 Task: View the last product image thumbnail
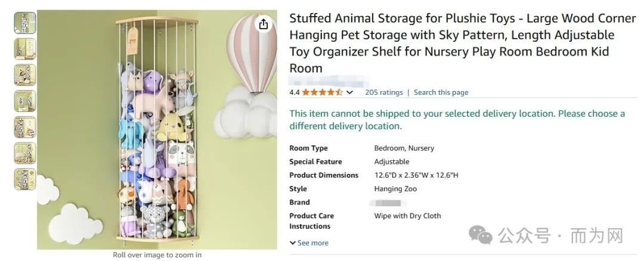point(25,179)
